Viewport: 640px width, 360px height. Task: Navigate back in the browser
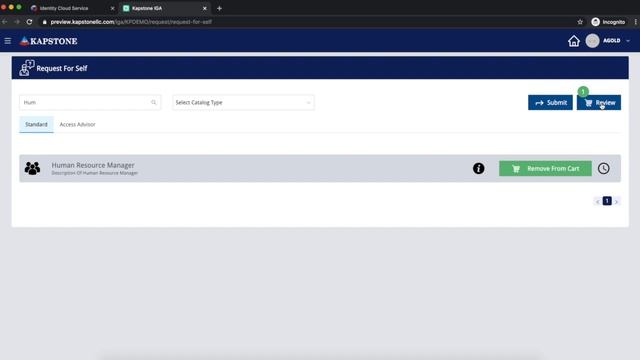point(4,22)
